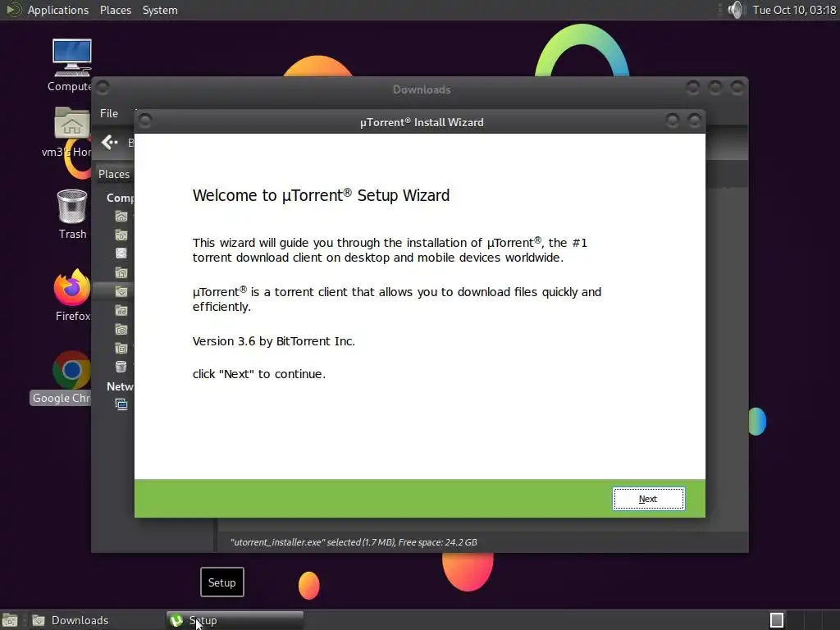Select the Computer desktop icon
The image size is (840, 630).
pos(71,66)
